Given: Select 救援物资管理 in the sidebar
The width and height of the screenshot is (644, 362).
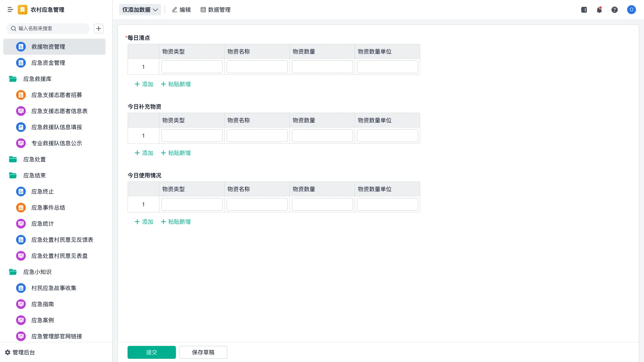Looking at the screenshot, I should [x=54, y=47].
